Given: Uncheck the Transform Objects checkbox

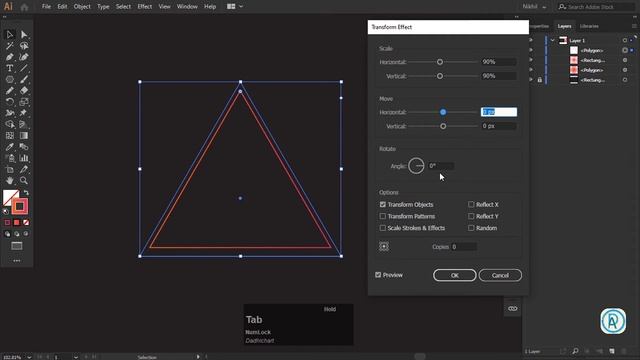Looking at the screenshot, I should [x=382, y=204].
